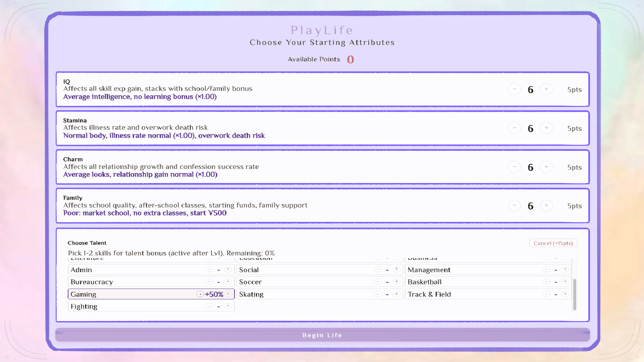The width and height of the screenshot is (644, 362).
Task: Click 'Poor: market school' Family description
Action: click(145, 213)
